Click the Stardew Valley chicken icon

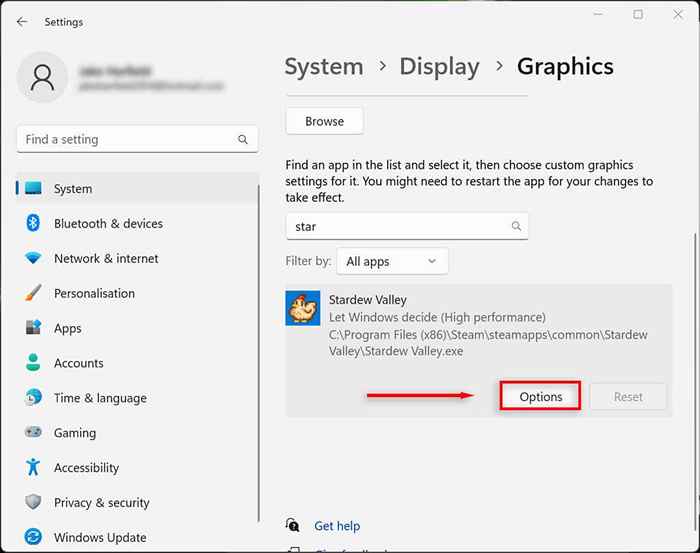coord(303,308)
